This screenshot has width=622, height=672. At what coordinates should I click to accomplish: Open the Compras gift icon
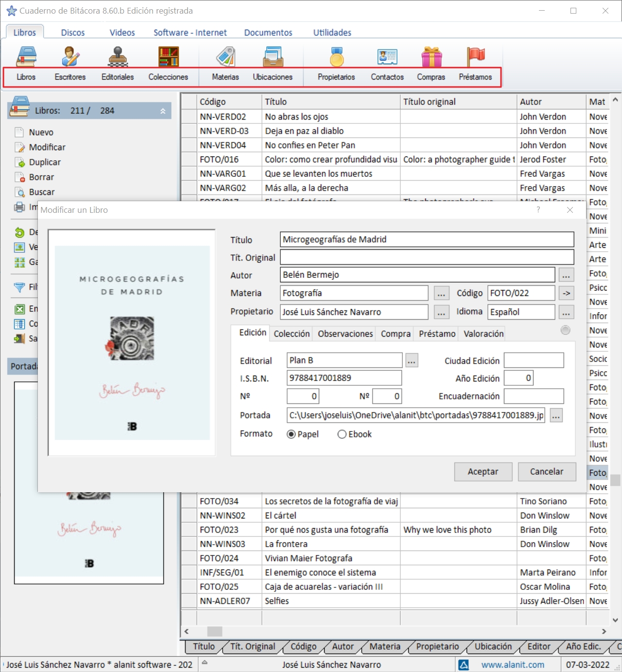(431, 57)
